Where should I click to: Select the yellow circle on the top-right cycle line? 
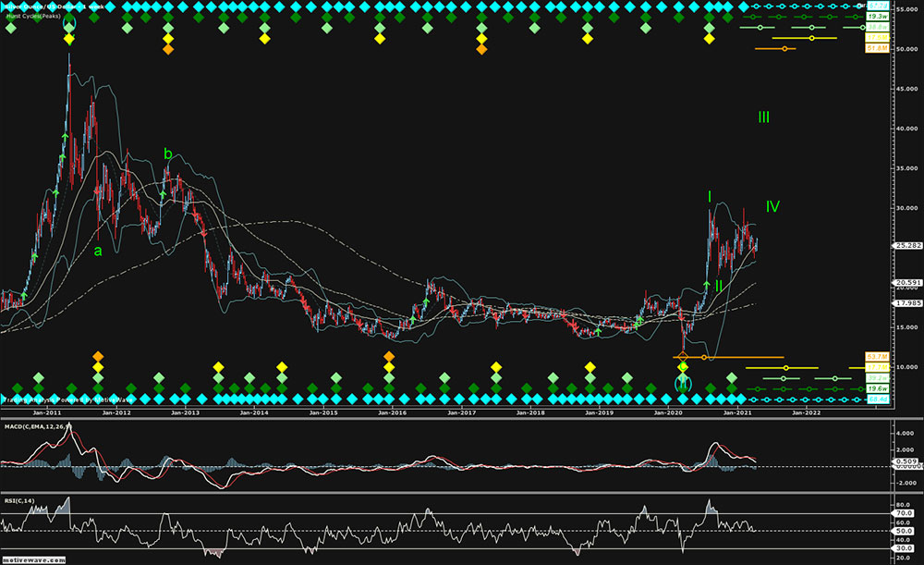[811, 38]
